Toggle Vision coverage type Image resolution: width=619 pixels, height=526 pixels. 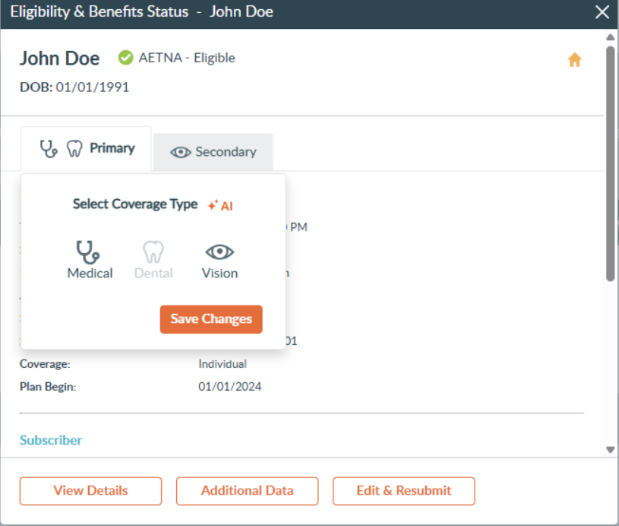[219, 259]
